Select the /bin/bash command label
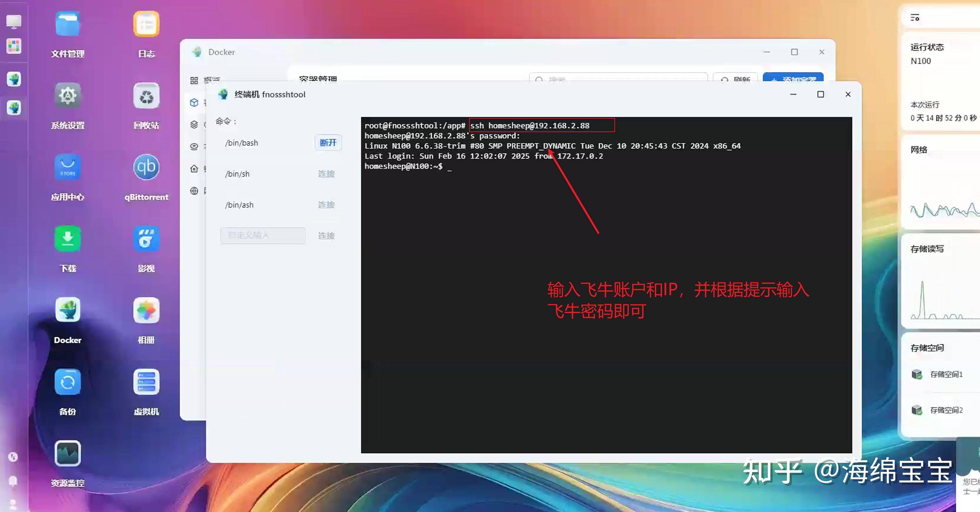Screen dimensions: 980x512 point(241,143)
